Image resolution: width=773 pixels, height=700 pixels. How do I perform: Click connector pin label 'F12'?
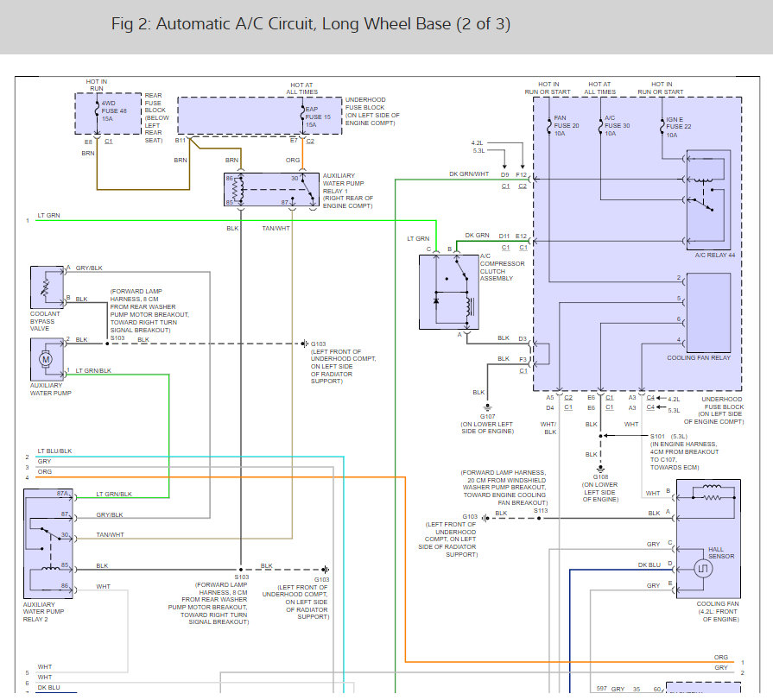click(x=521, y=175)
